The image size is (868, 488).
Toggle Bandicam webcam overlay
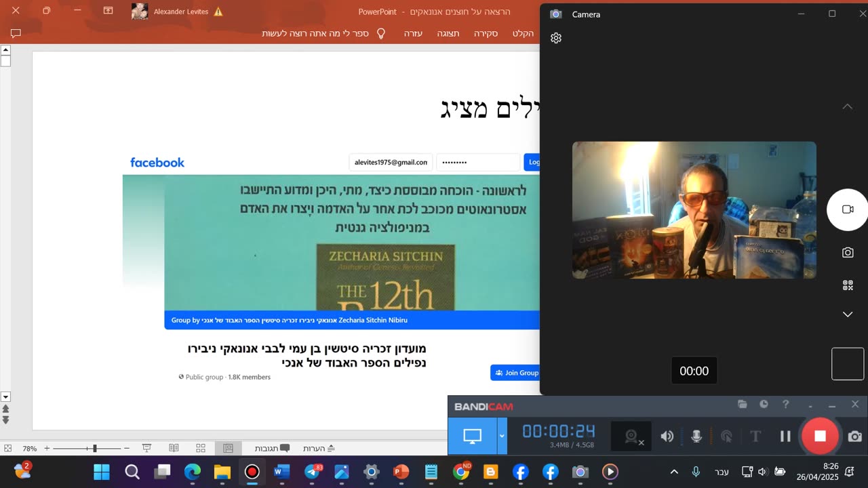click(632, 436)
